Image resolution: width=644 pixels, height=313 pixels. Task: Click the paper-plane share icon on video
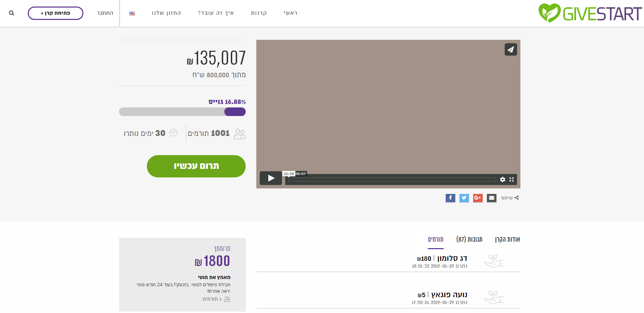pyautogui.click(x=511, y=49)
